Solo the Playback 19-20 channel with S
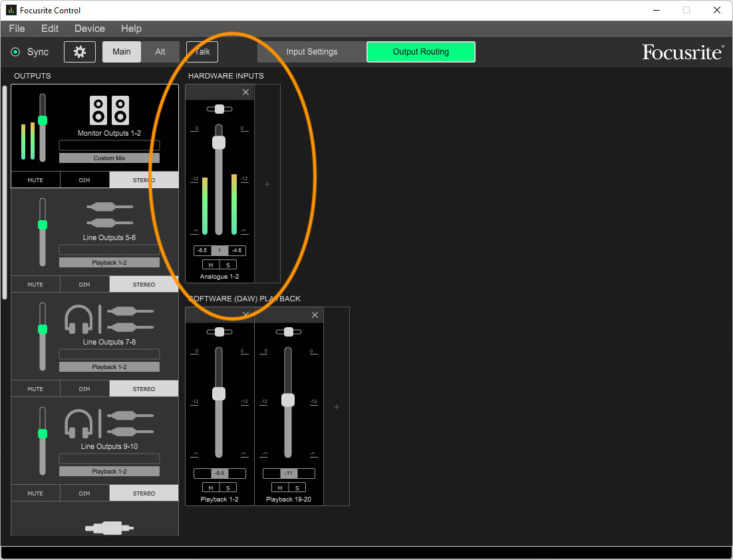 pos(297,488)
